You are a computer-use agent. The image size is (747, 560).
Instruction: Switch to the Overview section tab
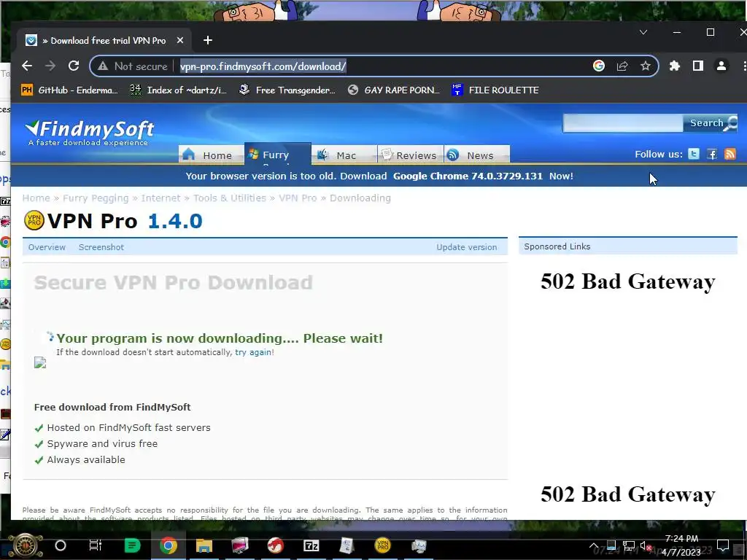(47, 247)
